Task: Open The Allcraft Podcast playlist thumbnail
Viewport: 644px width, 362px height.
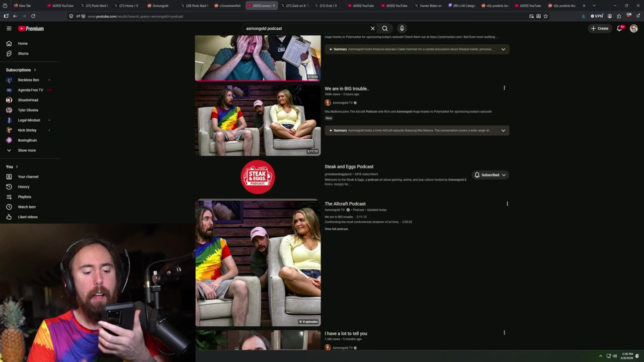Action: pyautogui.click(x=258, y=263)
